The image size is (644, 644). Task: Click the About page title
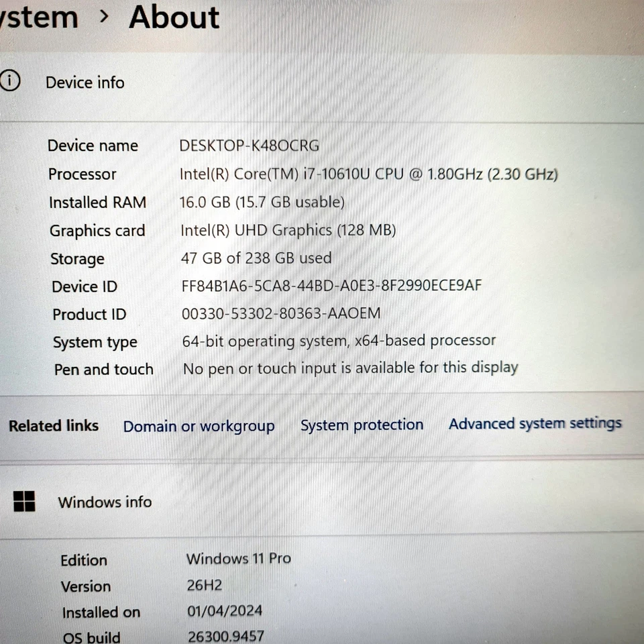(174, 17)
